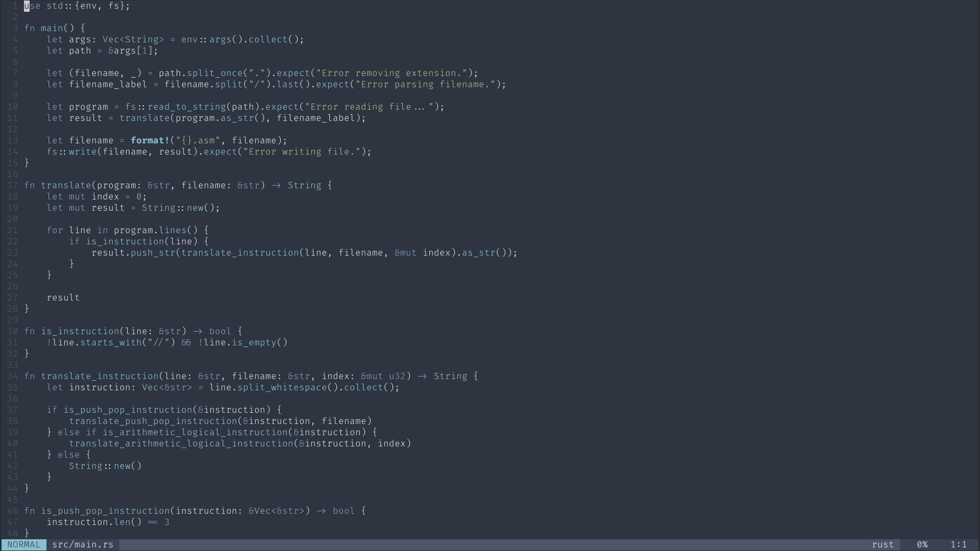
Task: Click line number 10 in the gutter
Action: [x=13, y=107]
